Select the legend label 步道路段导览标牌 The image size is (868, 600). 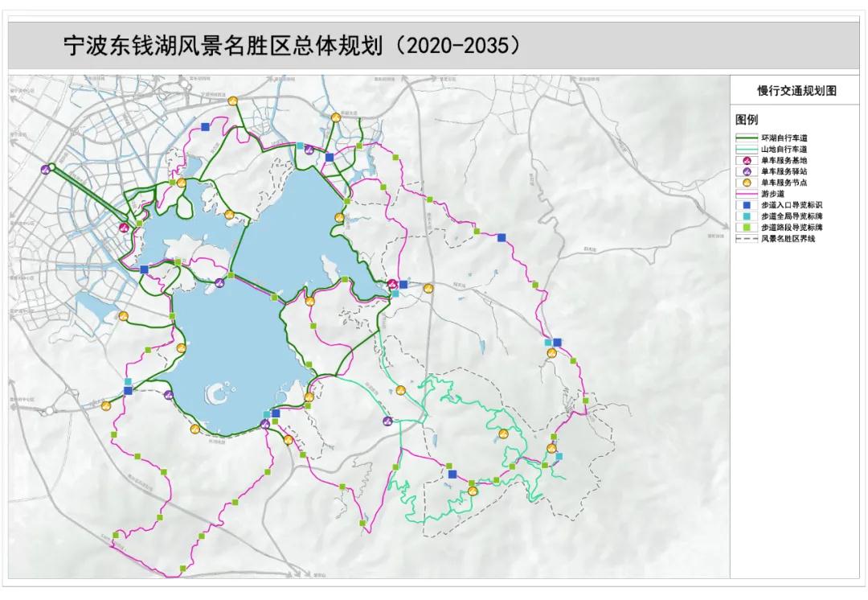[x=792, y=227]
